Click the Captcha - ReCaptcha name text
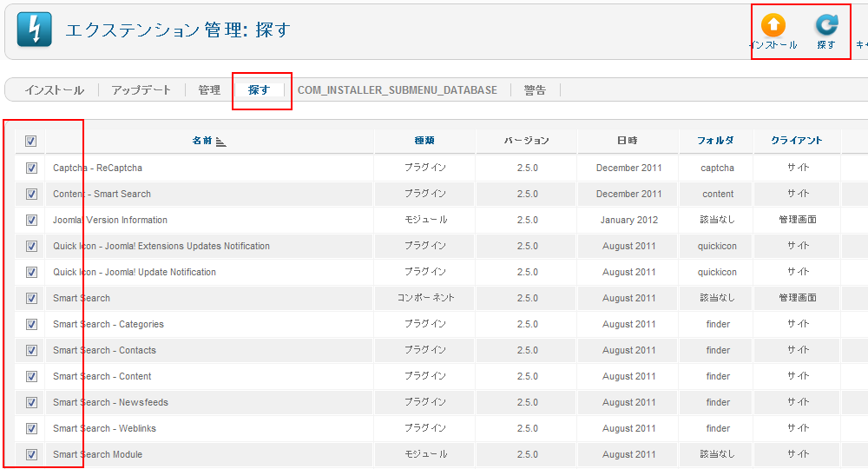868x469 pixels. click(97, 168)
